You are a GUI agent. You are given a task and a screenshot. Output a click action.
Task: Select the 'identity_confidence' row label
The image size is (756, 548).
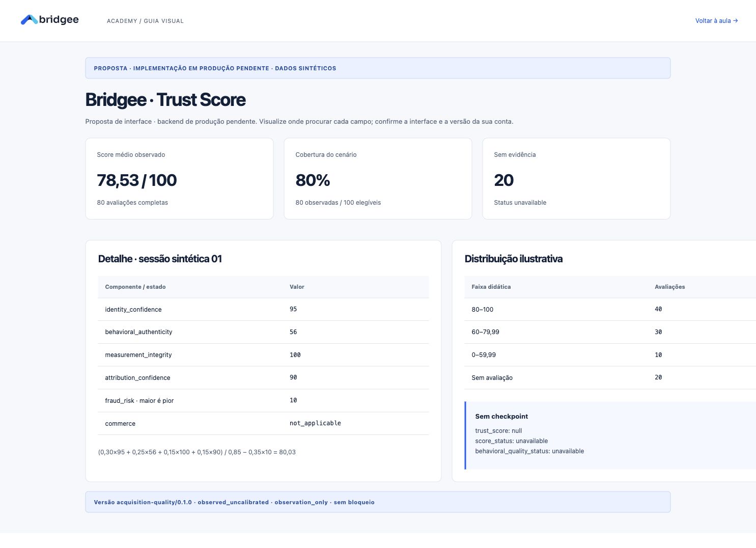click(133, 310)
